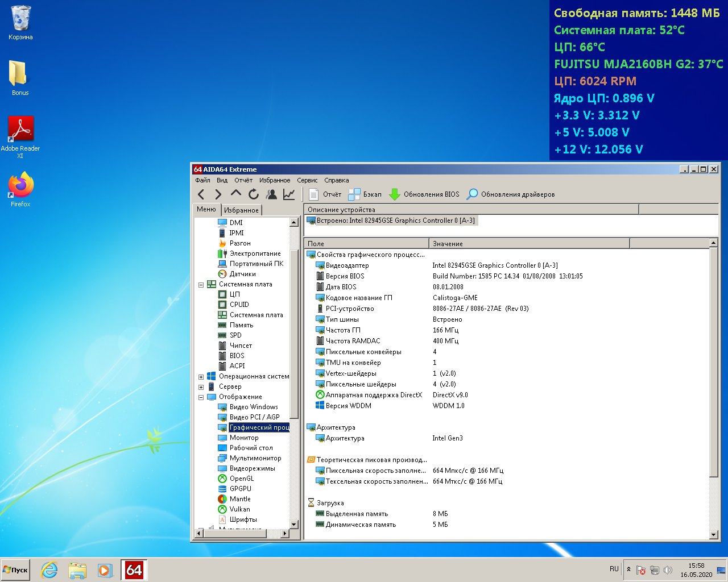Select the OpenGL tree item
This screenshot has width=728, height=582.
point(242,479)
